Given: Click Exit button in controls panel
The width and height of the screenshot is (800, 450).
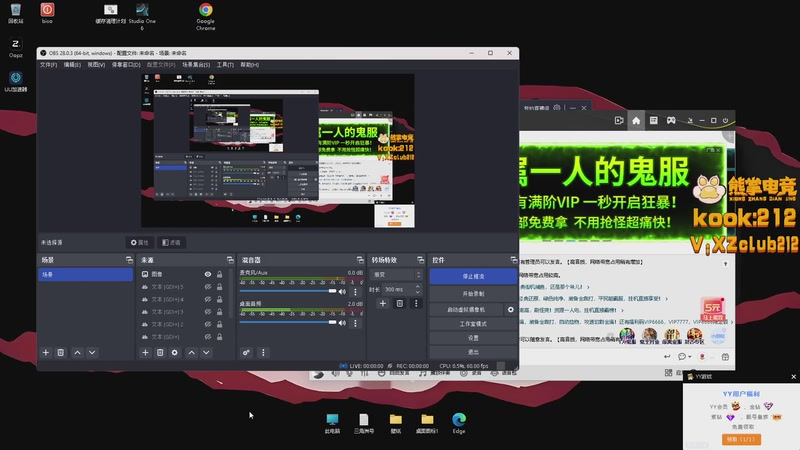Looking at the screenshot, I should 473,352.
